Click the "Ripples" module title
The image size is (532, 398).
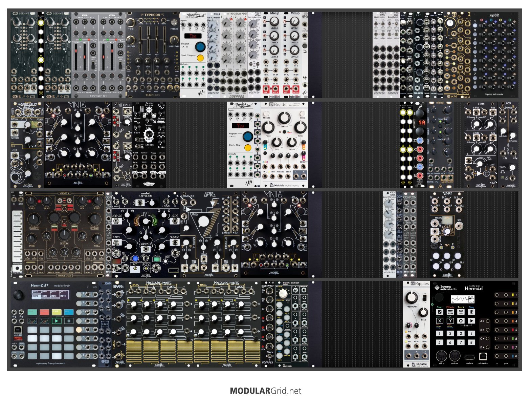coord(422,284)
